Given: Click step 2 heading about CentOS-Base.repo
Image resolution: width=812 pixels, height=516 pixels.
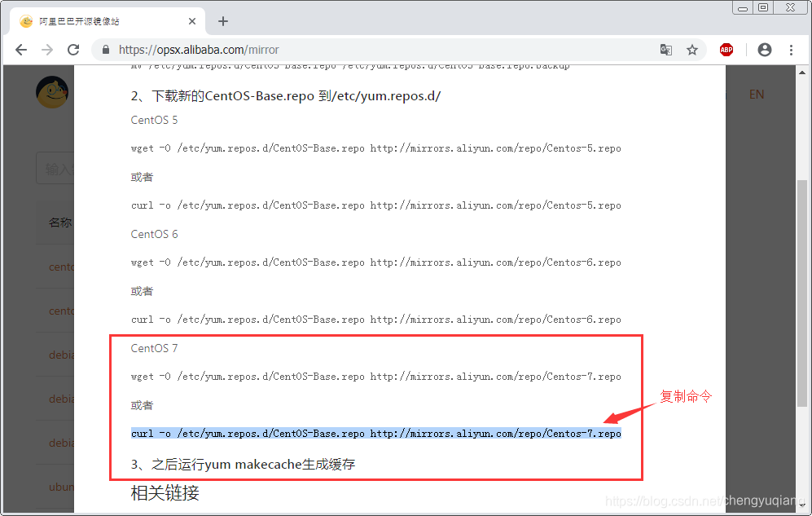Looking at the screenshot, I should click(285, 96).
